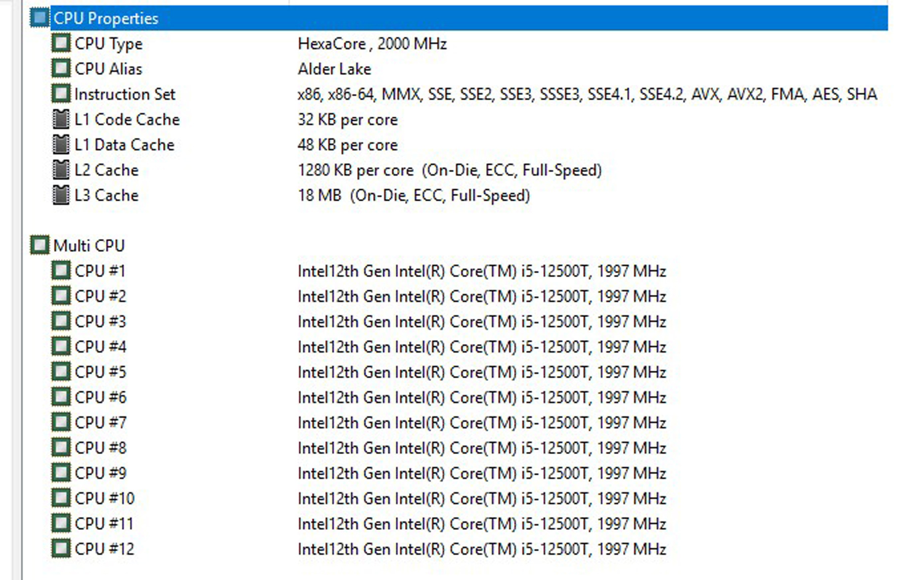The image size is (924, 580).
Task: Click the i5-12500T value for CPU #7
Action: [x=482, y=423]
